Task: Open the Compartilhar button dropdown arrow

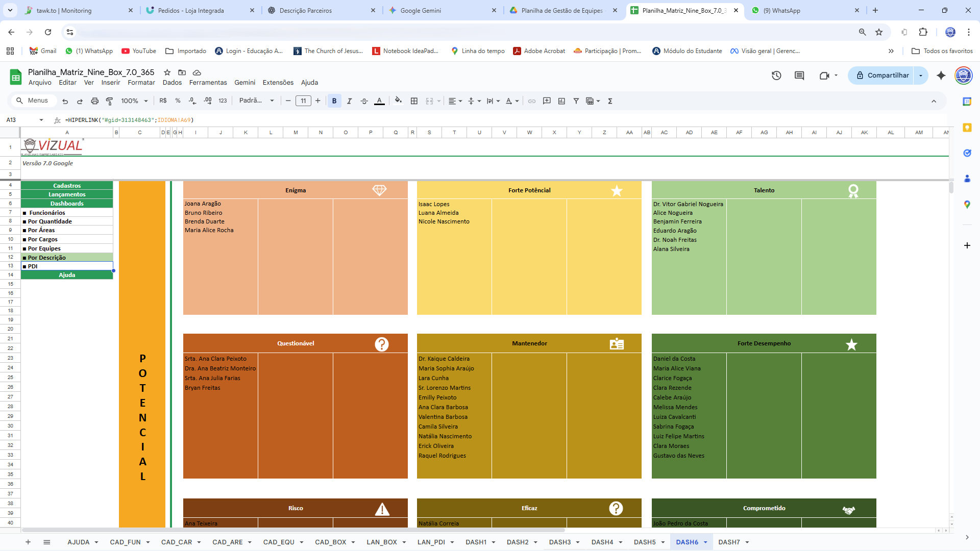Action: pyautogui.click(x=921, y=75)
